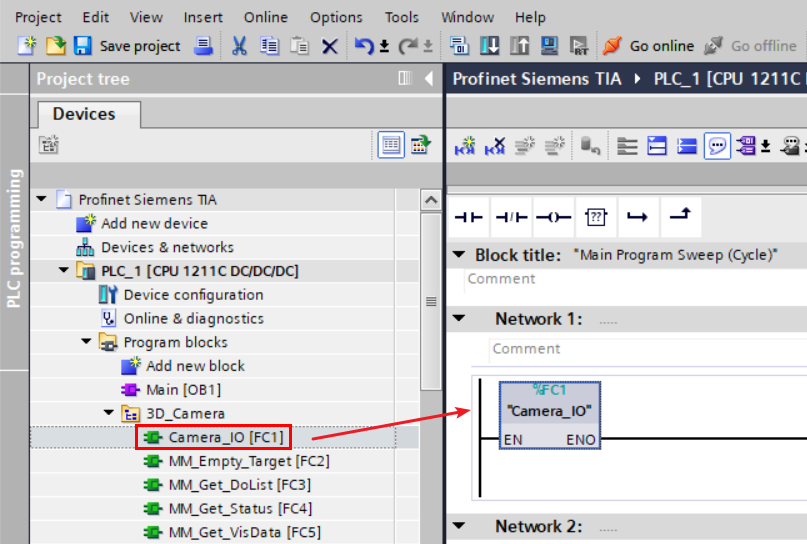Collapse the Program blocks folder
Image resolution: width=807 pixels, height=544 pixels.
click(87, 342)
